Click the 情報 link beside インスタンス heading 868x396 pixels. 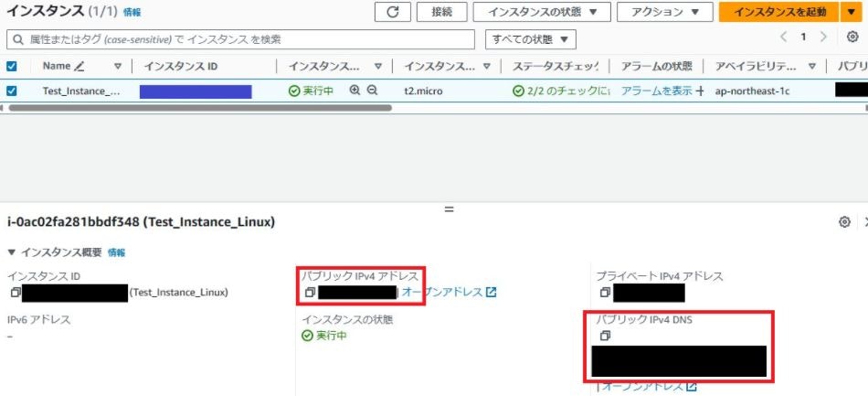coord(132,12)
